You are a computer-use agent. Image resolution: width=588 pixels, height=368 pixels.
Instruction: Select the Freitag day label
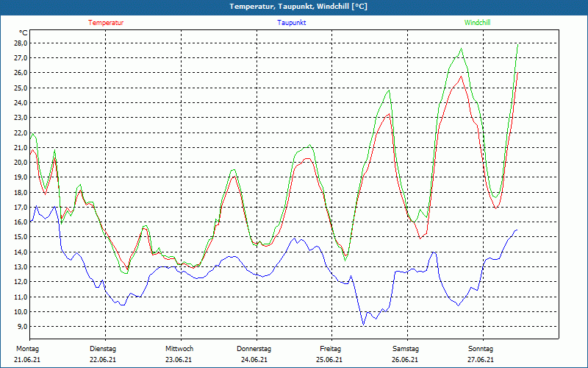330,349
